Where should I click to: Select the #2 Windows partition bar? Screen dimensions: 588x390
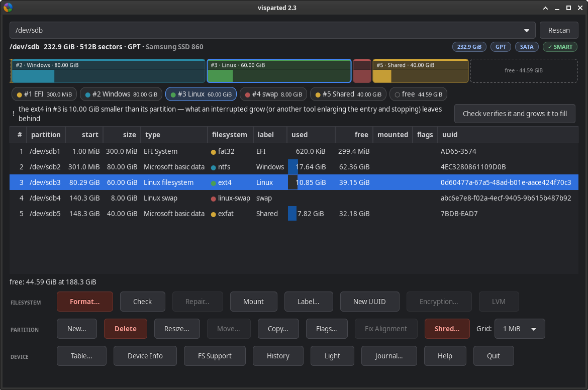coord(109,71)
